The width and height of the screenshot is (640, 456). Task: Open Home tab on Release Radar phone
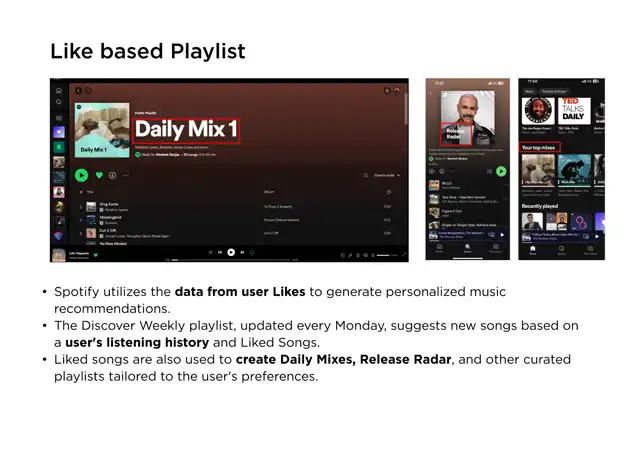(x=440, y=248)
